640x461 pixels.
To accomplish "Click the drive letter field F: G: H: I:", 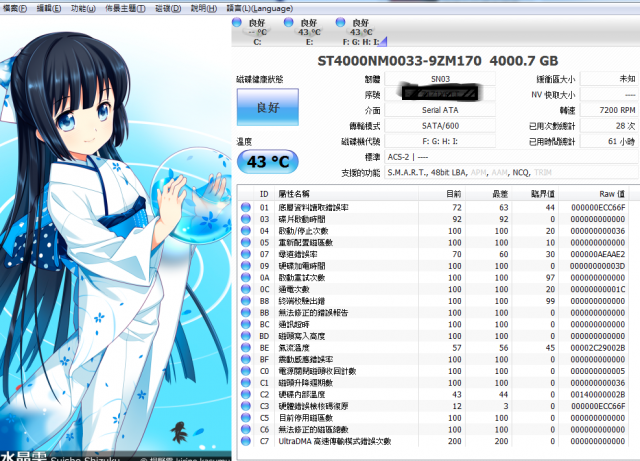I will point(440,141).
